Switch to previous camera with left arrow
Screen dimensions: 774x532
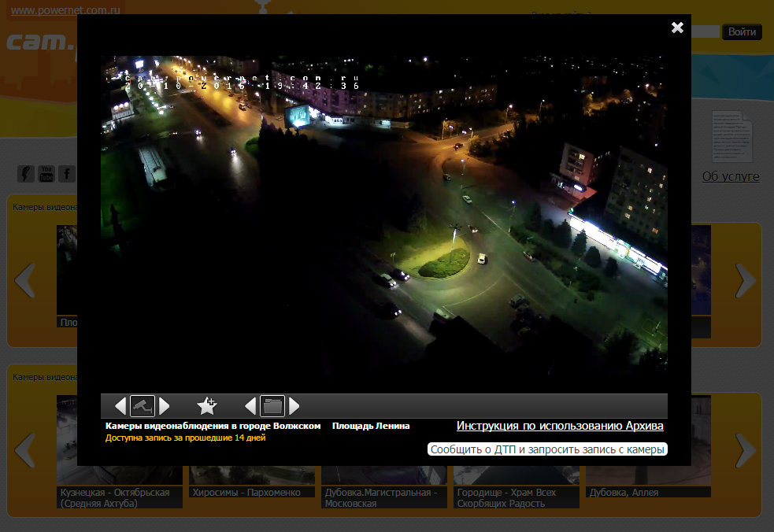[x=120, y=406]
